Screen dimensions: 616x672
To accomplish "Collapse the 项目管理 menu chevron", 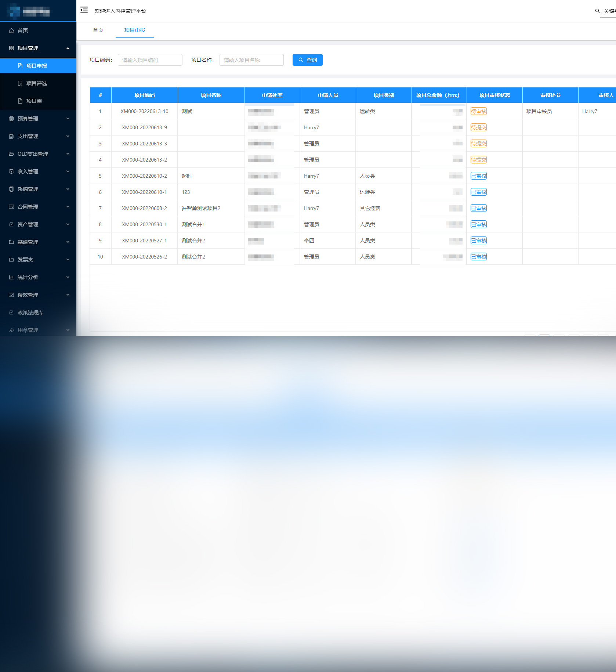I will coord(68,48).
